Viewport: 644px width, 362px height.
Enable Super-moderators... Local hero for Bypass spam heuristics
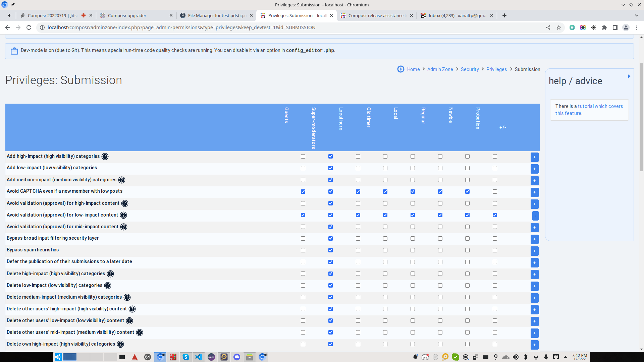pyautogui.click(x=358, y=250)
